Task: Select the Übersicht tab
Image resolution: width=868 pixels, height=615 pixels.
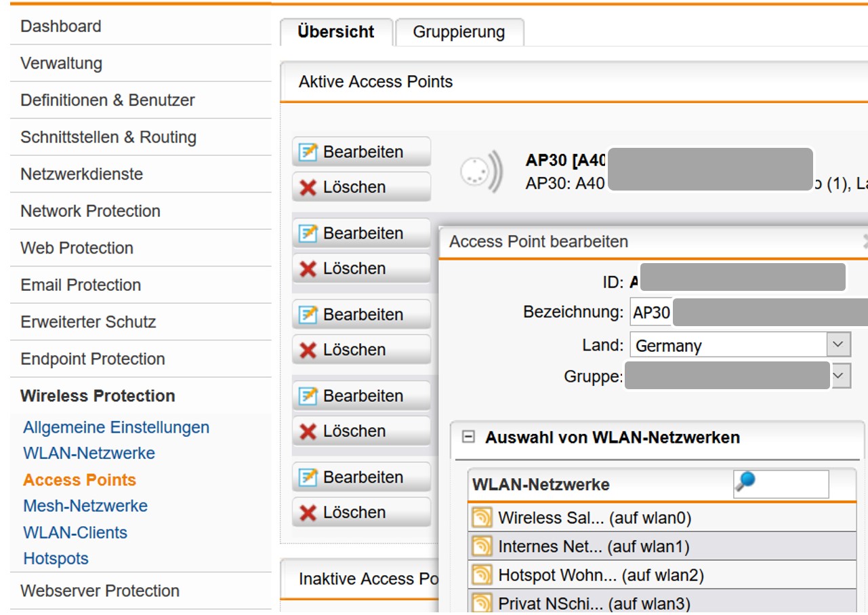Action: [x=336, y=32]
